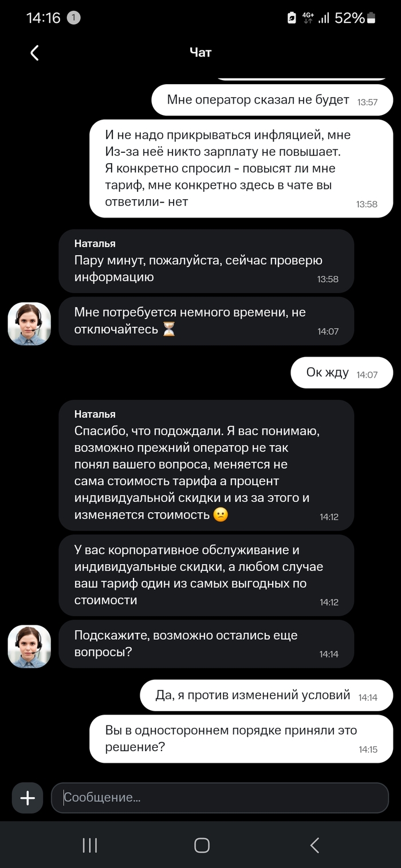The height and width of the screenshot is (868, 401).
Task: Tap the 'Ок жду' message bubble
Action: pos(341,373)
